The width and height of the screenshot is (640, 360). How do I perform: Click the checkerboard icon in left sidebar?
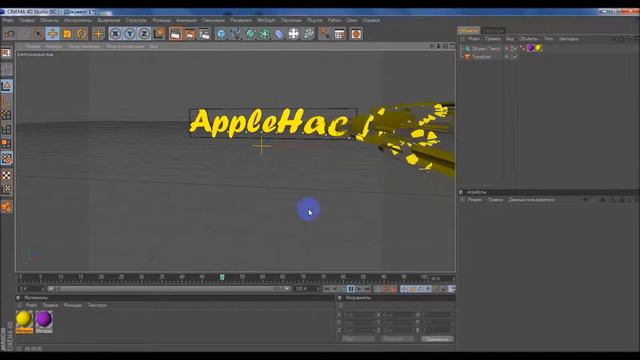[7, 176]
